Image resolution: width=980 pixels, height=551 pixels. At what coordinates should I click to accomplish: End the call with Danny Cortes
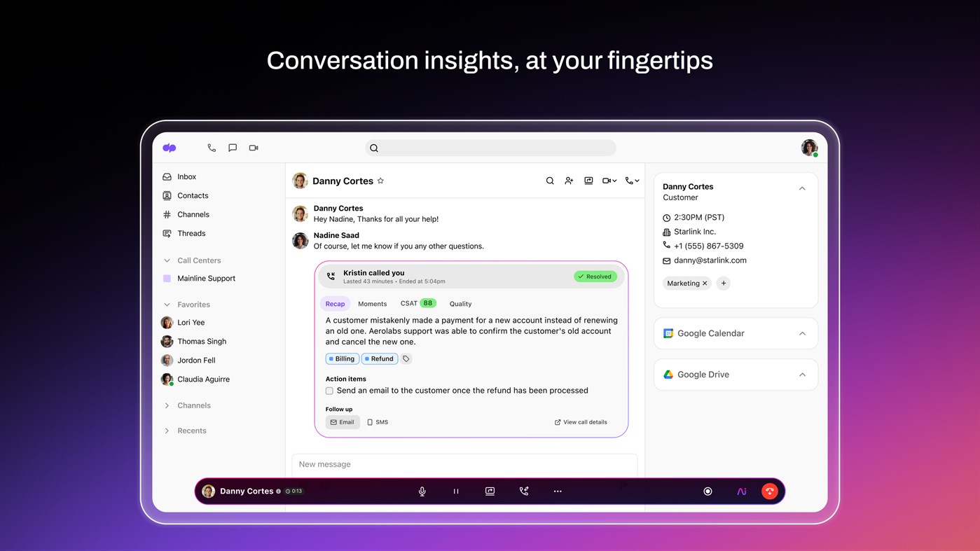click(769, 491)
